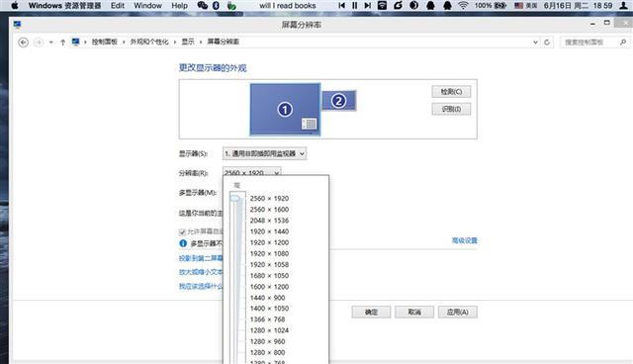Click the date and time in menu bar
633x364 pixels.
578,6
